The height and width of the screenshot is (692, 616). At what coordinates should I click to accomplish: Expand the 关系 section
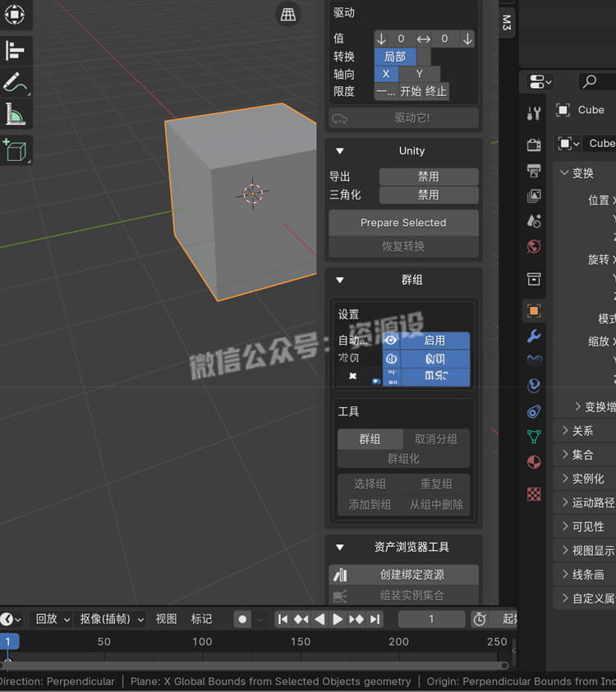[565, 430]
